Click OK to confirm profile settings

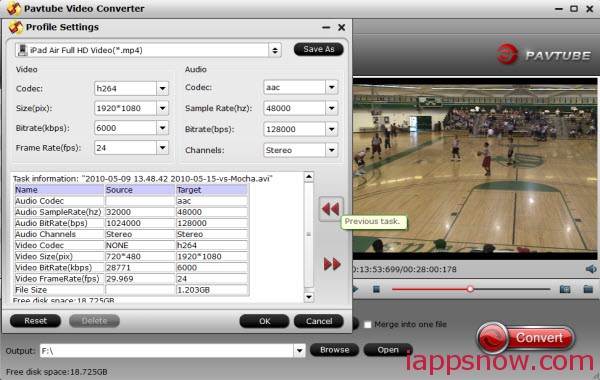pyautogui.click(x=264, y=321)
